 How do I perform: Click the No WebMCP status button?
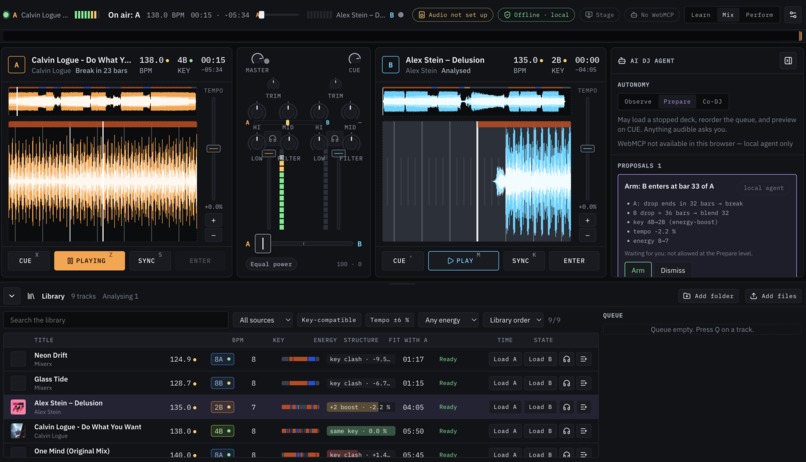tap(652, 15)
